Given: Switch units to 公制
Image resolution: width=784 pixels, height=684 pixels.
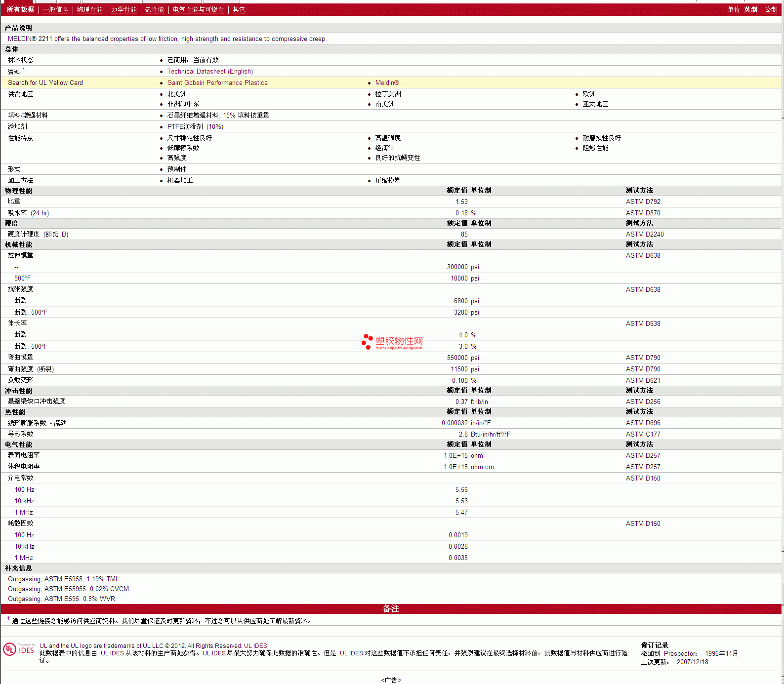Looking at the screenshot, I should point(771,10).
